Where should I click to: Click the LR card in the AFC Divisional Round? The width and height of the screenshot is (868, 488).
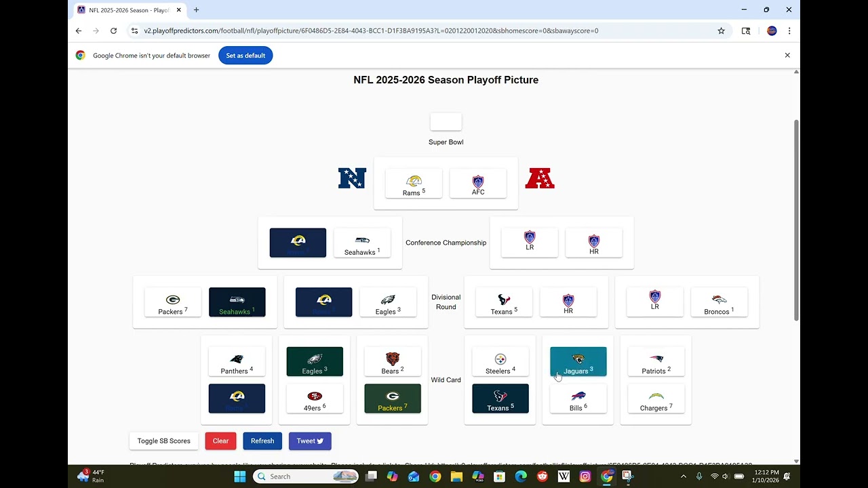pos(655,302)
